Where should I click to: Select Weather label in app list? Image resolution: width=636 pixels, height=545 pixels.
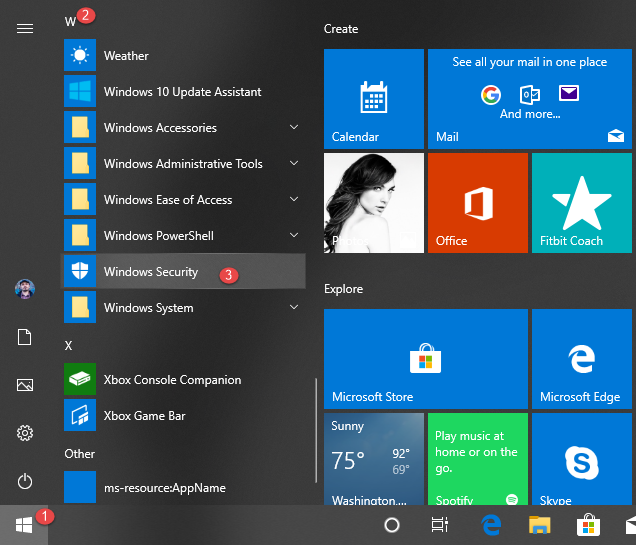tap(126, 56)
